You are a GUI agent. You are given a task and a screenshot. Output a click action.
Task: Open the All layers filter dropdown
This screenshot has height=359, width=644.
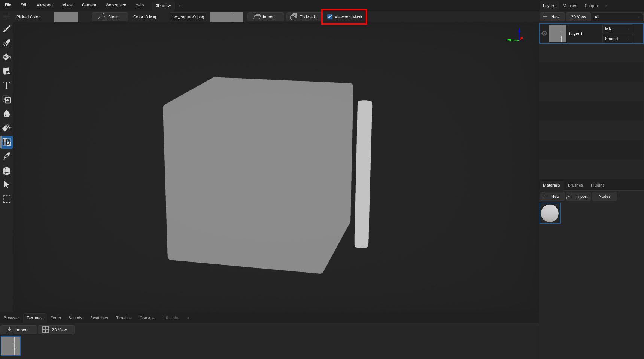pyautogui.click(x=617, y=17)
